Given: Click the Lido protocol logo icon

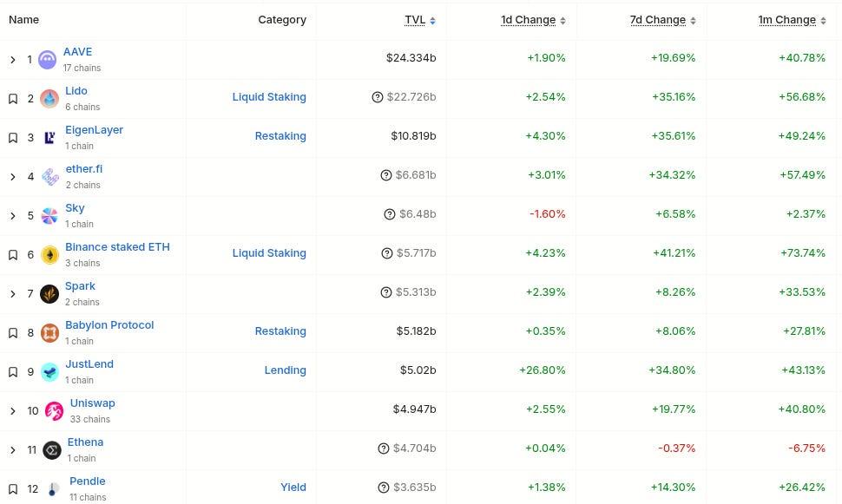Looking at the screenshot, I should pyautogui.click(x=49, y=98).
